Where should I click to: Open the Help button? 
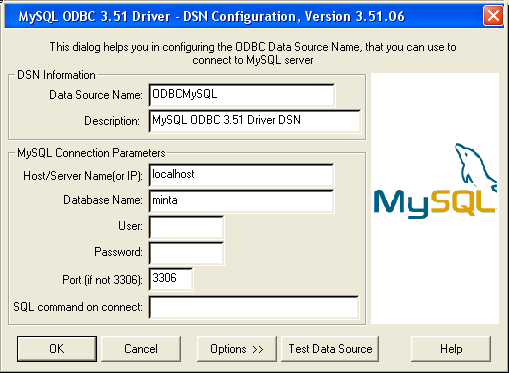[x=451, y=349]
